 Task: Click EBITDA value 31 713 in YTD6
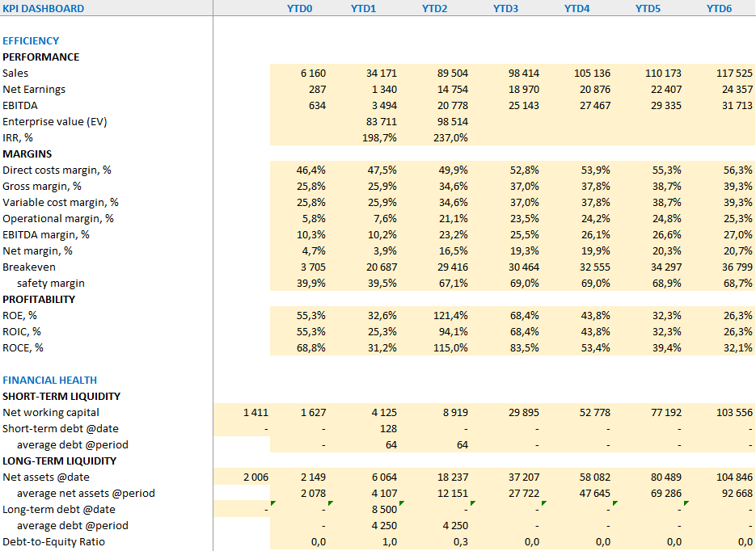733,105
